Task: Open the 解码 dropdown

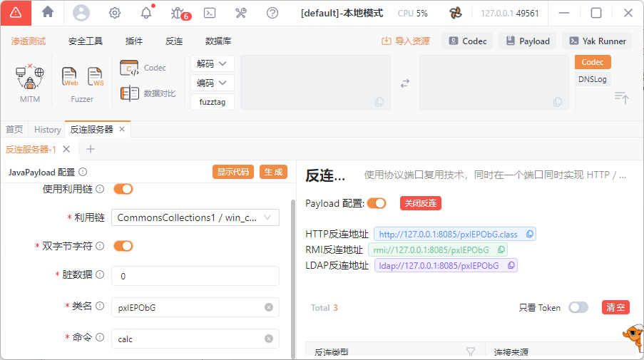Action: coord(213,64)
